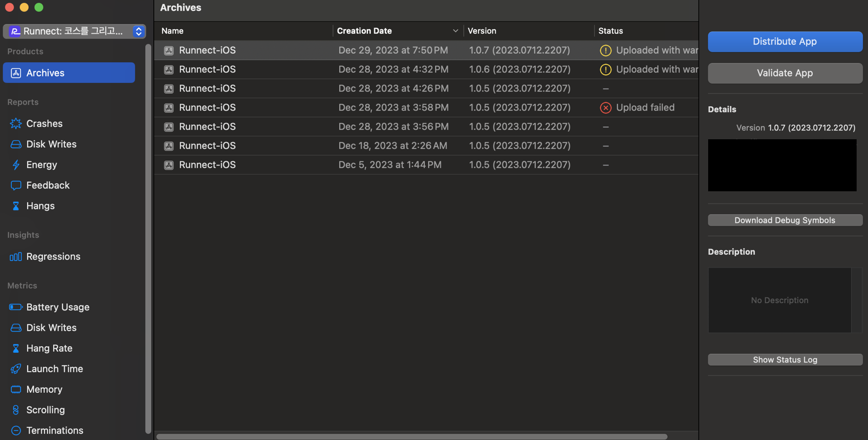Image resolution: width=868 pixels, height=440 pixels.
Task: Click the Memory chip icon
Action: (x=16, y=390)
